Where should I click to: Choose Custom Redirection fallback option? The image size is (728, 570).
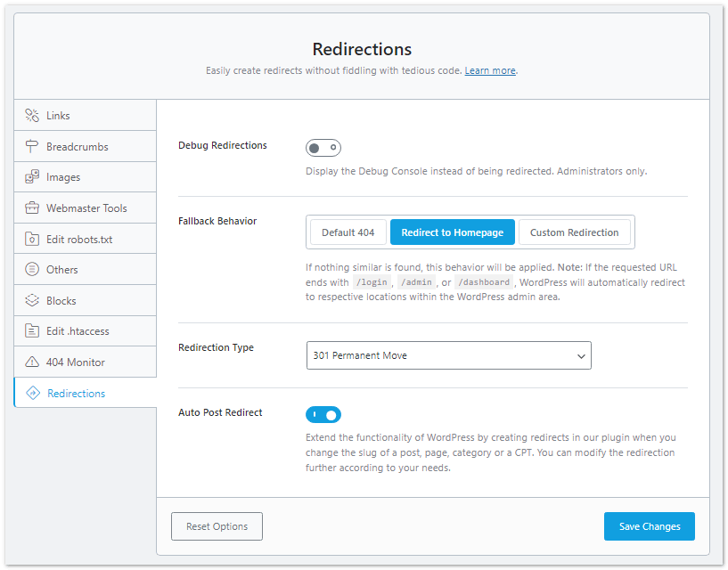(575, 232)
